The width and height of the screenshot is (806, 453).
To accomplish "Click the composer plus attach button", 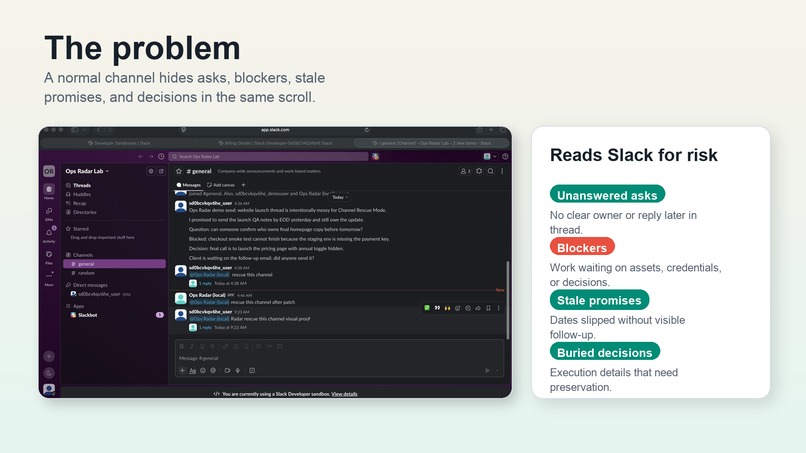I will [x=182, y=370].
